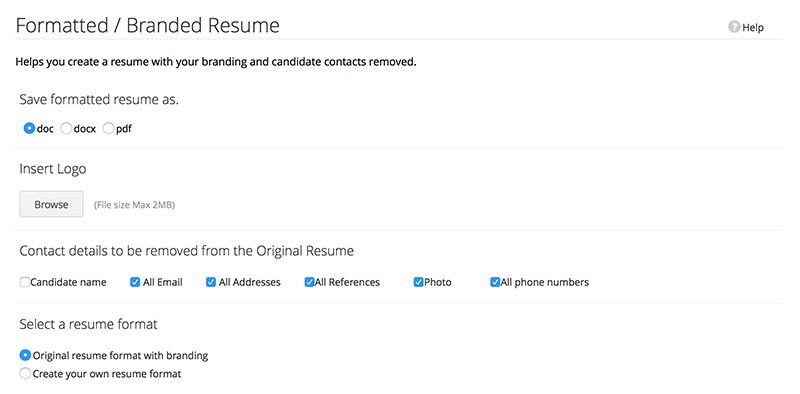Click the Browse button to insert logo
800x394 pixels.
coord(52,204)
